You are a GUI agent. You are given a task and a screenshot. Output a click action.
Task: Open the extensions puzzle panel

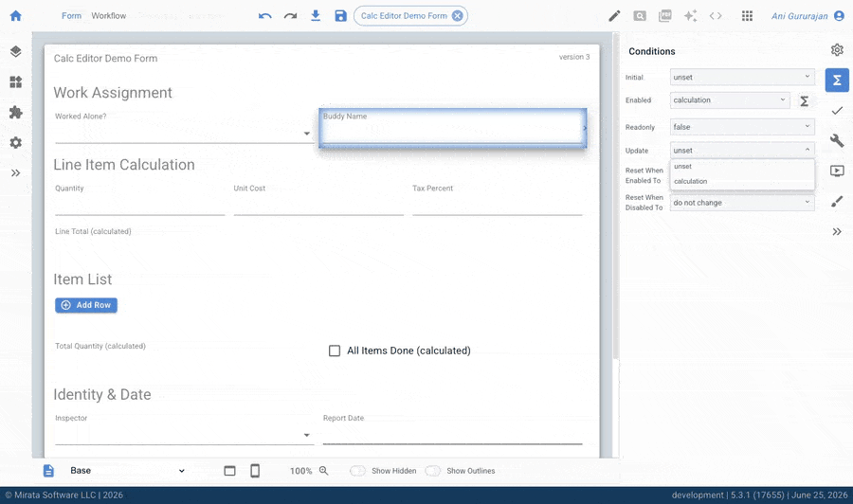tap(16, 113)
